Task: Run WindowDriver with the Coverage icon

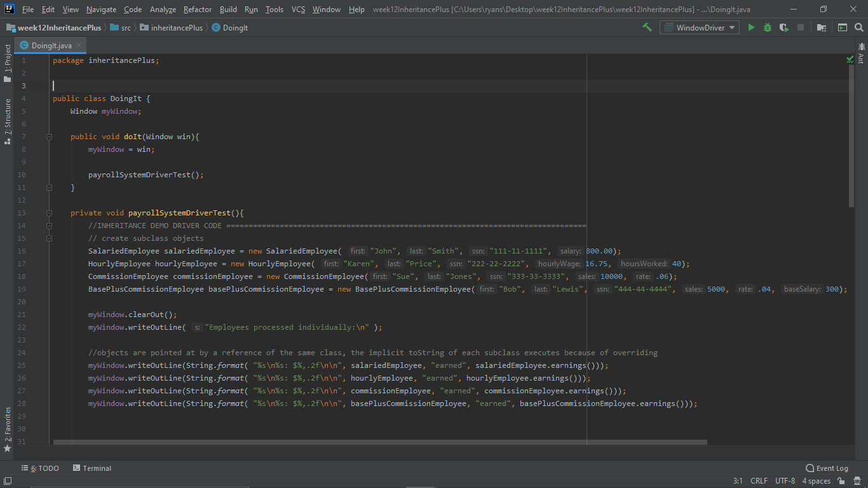Action: (x=783, y=27)
